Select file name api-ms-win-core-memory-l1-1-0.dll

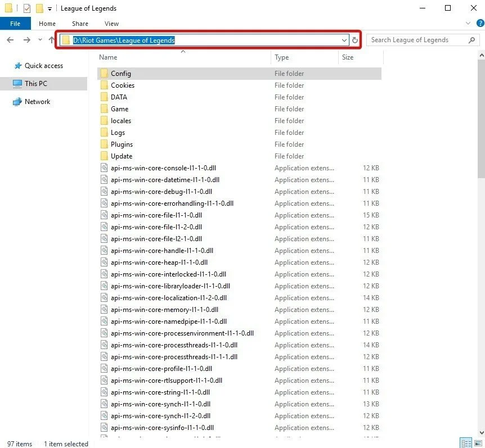[164, 309]
